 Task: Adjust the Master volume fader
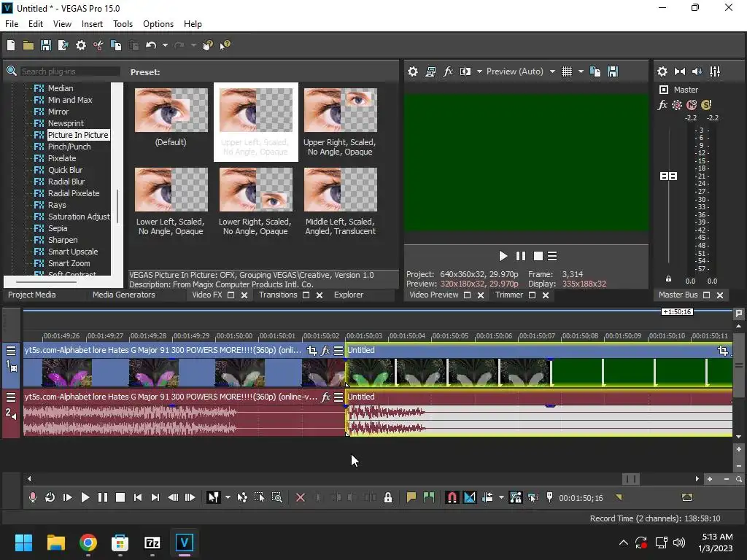pos(668,176)
